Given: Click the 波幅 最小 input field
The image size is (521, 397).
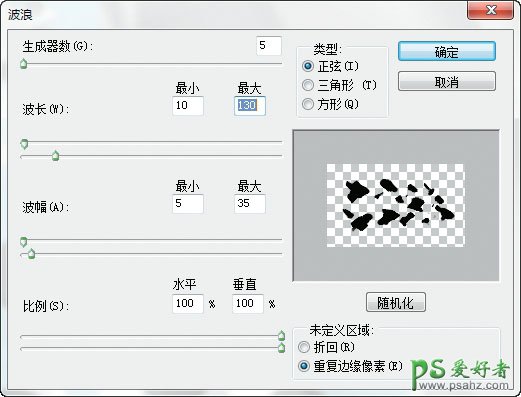Looking at the screenshot, I should point(188,204).
